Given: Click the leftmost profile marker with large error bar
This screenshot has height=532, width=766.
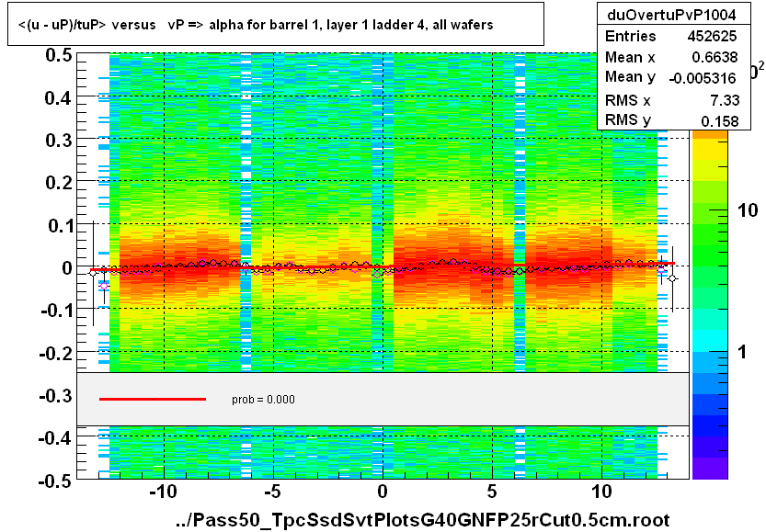Looking at the screenshot, I should 93,273.
